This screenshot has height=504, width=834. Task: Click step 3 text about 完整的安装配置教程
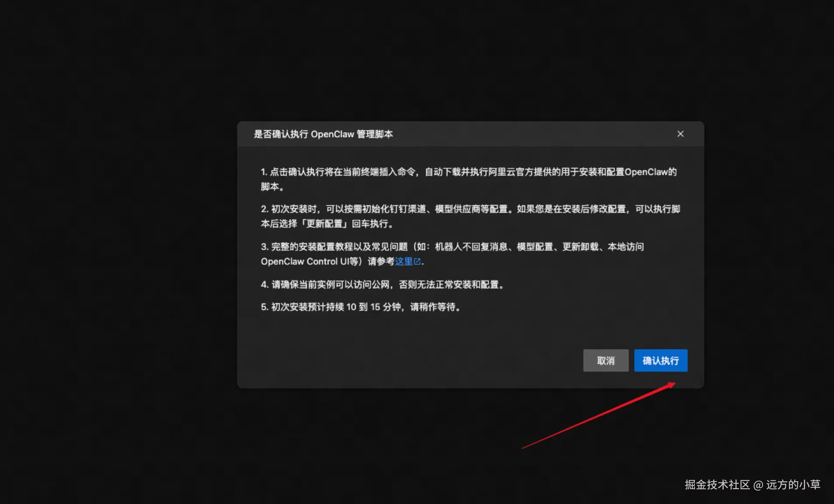coord(452,254)
